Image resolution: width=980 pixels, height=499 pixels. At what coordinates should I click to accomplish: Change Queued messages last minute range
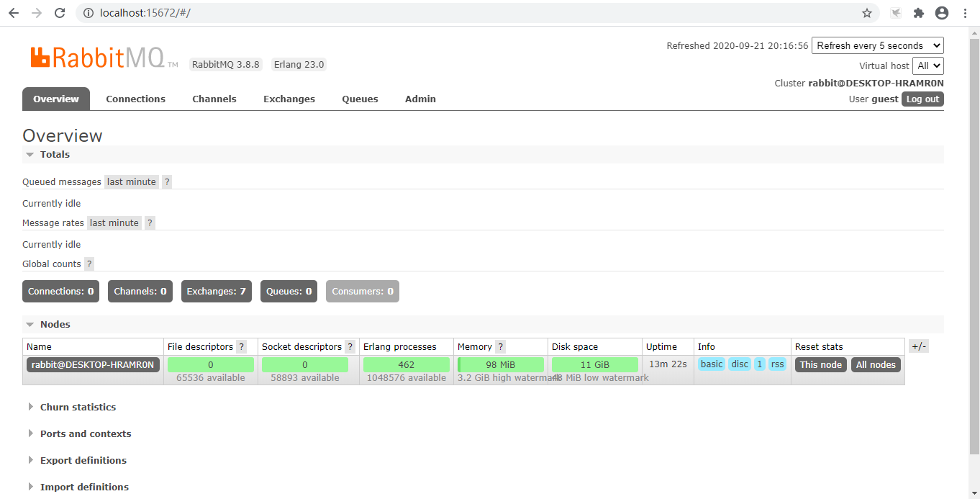coord(132,182)
